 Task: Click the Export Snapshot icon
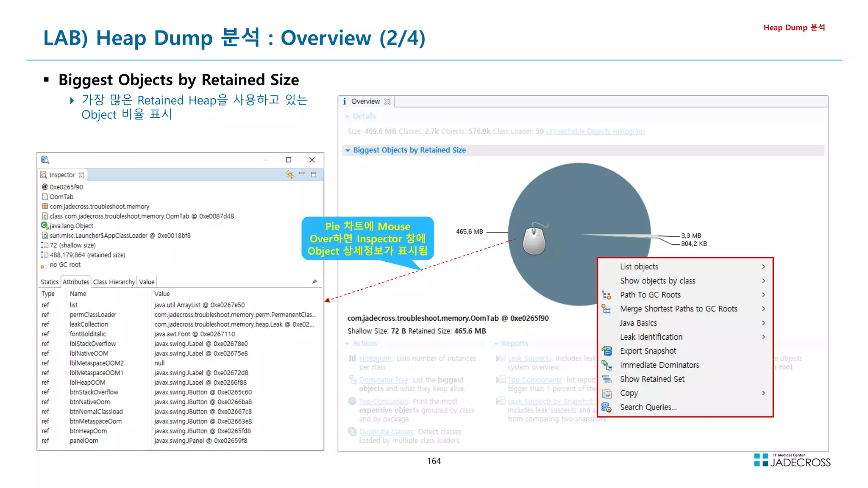pyautogui.click(x=607, y=351)
